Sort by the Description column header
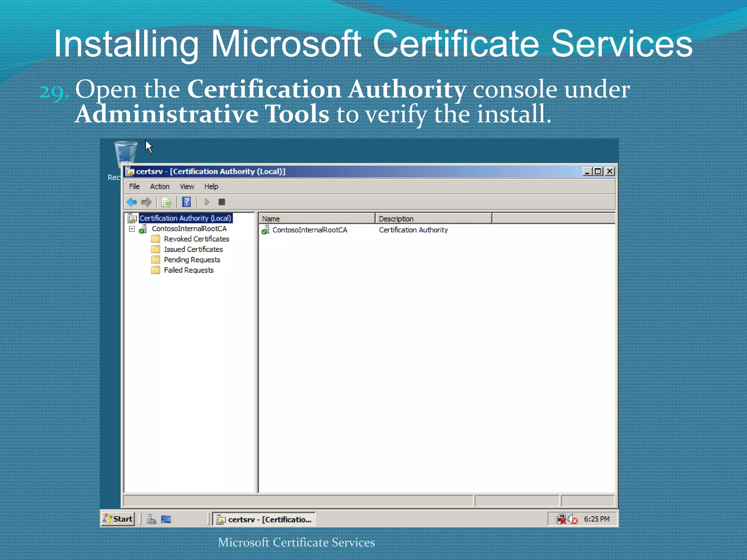Image resolution: width=747 pixels, height=560 pixels. (x=434, y=218)
